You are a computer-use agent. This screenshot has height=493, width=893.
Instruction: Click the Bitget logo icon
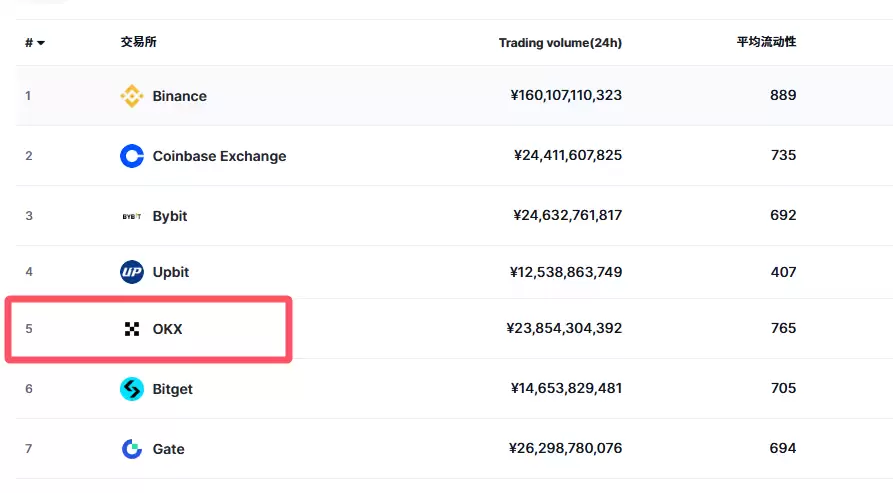[x=131, y=389]
